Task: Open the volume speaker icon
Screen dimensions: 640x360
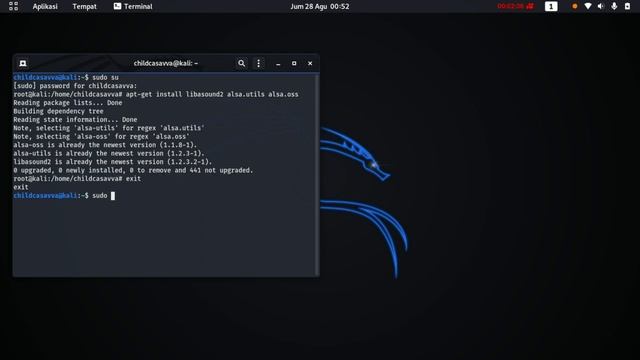Action: click(601, 6)
